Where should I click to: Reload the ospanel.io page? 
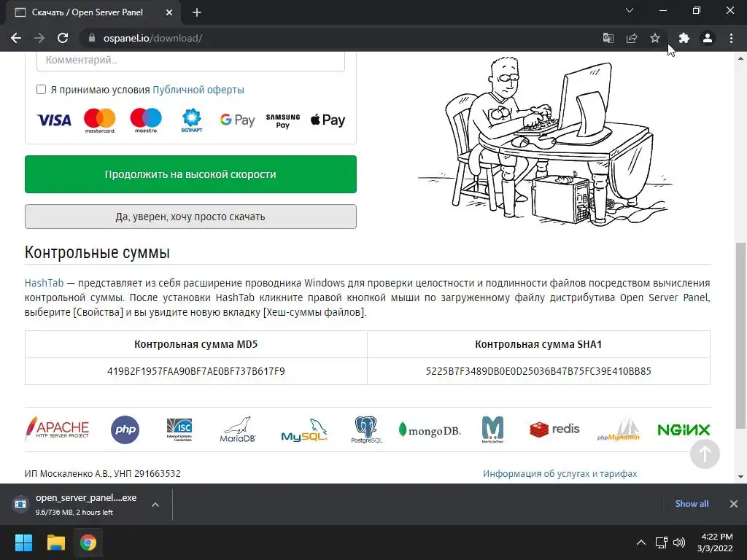pyautogui.click(x=63, y=38)
